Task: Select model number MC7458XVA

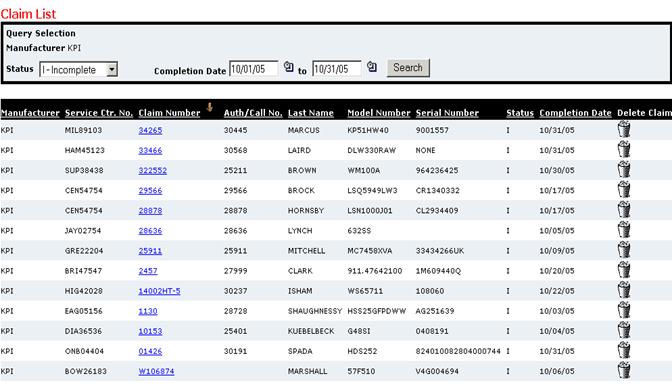Action: (370, 251)
